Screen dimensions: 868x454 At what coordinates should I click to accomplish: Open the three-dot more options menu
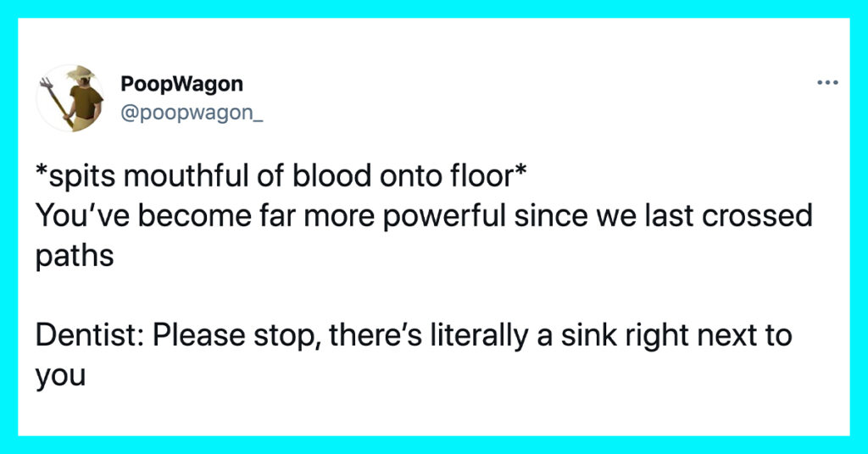(x=827, y=83)
